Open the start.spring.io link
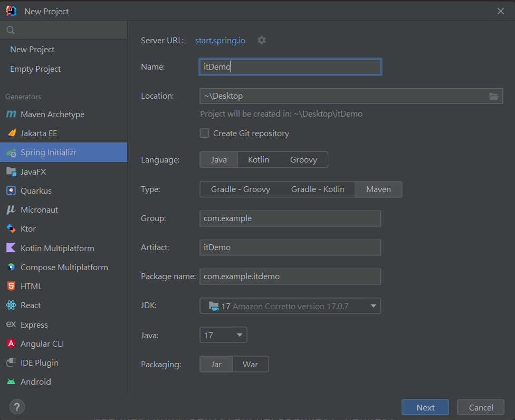This screenshot has height=420, width=515. pos(220,41)
